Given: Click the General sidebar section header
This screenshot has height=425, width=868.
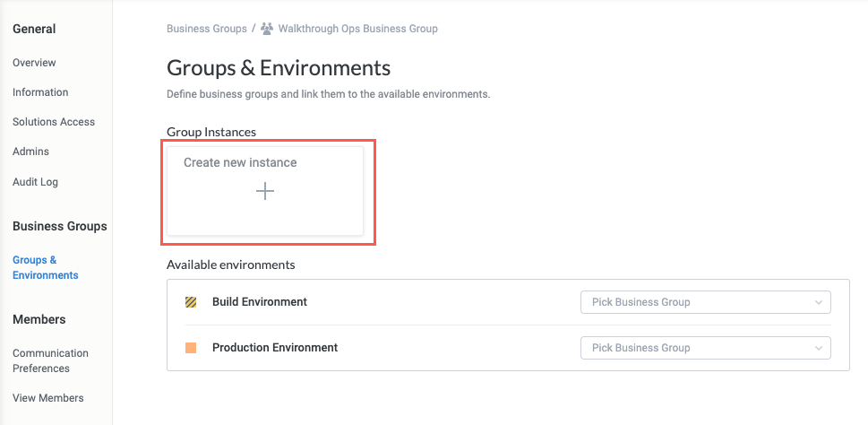Looking at the screenshot, I should pyautogui.click(x=34, y=29).
